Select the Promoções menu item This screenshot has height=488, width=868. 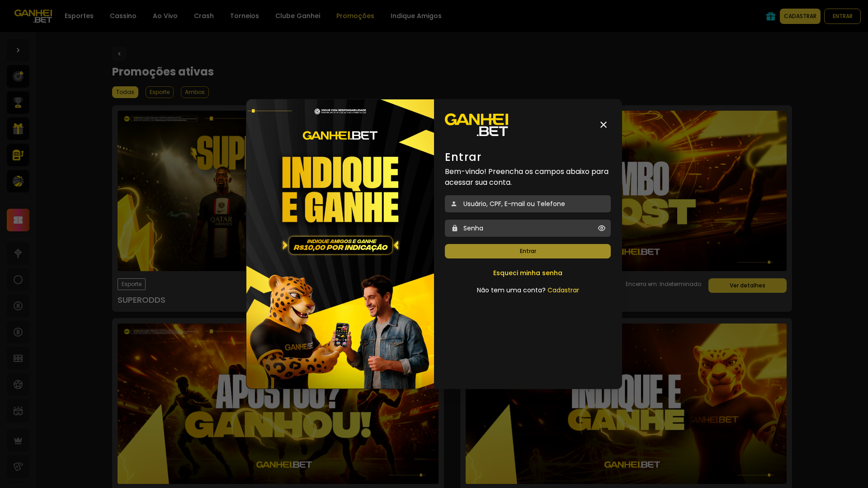click(x=355, y=16)
